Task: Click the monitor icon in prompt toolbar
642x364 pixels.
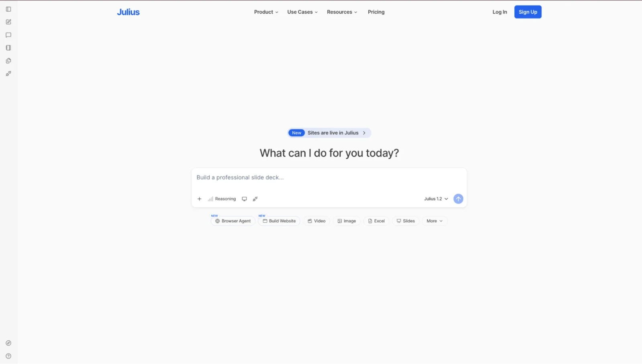Action: [x=244, y=199]
